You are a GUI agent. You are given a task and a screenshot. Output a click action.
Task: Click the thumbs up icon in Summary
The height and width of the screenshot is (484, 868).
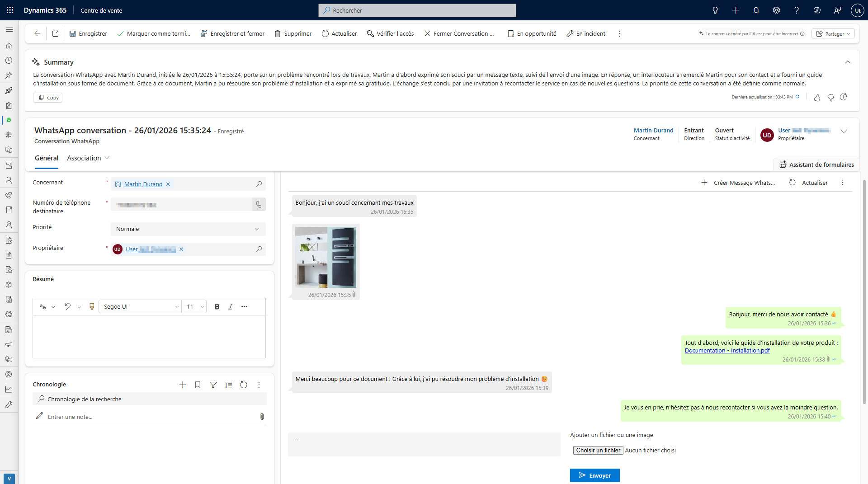coord(817,98)
